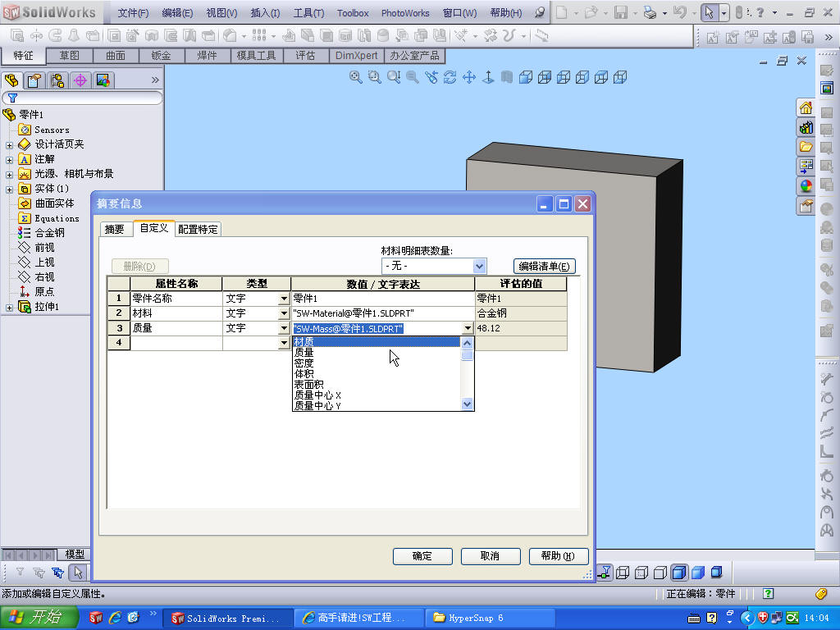Click the Windows 开始 Start button

coord(39,618)
